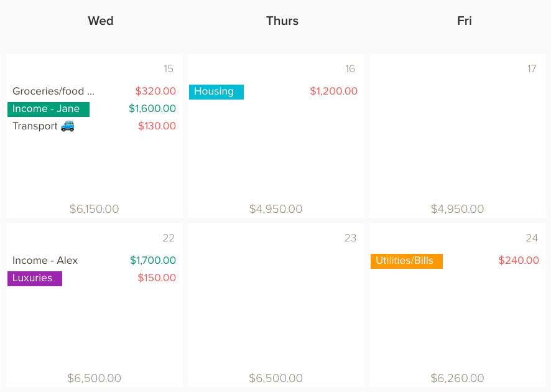Click the $1,700.00 Alex income amount
Screen dimensions: 551x392
click(x=153, y=261)
